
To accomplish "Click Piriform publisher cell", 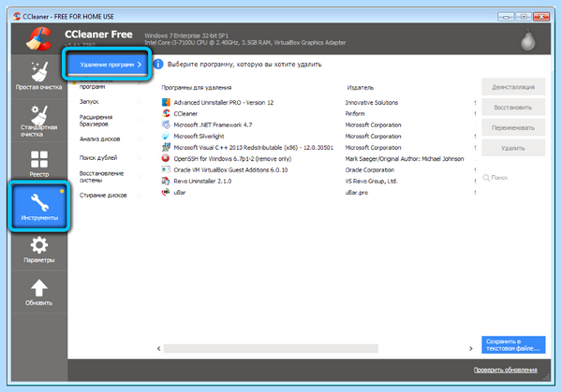I will click(355, 113).
